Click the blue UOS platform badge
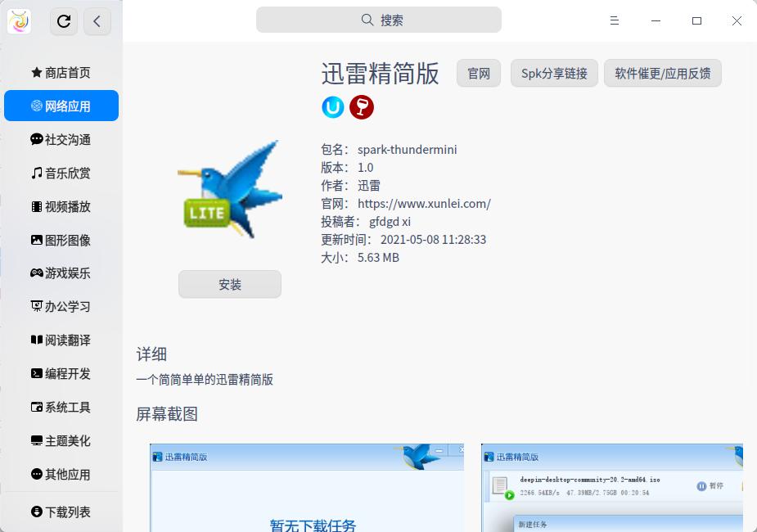 point(332,107)
